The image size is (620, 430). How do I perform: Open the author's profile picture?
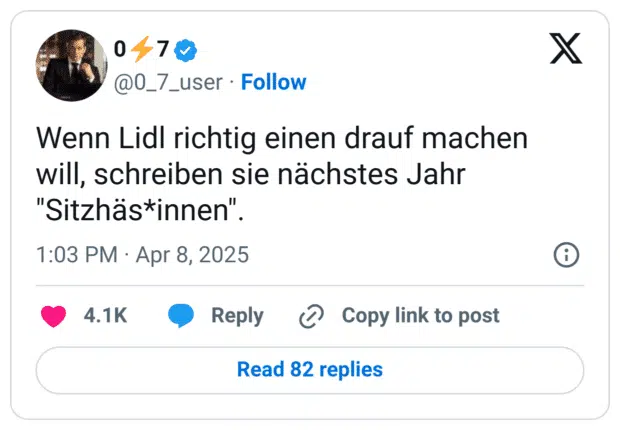pos(72,65)
